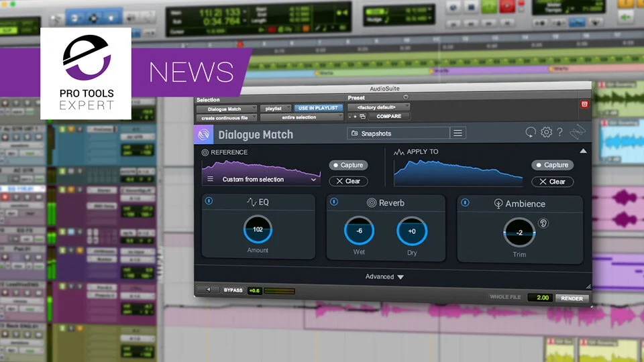
Task: Open the playlist dropdown
Action: coord(275,109)
